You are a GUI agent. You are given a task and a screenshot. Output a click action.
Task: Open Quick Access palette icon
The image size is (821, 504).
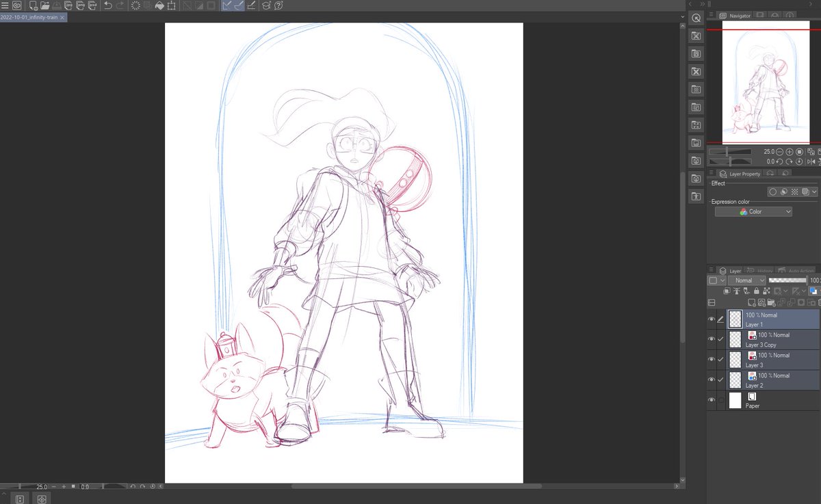tap(696, 18)
